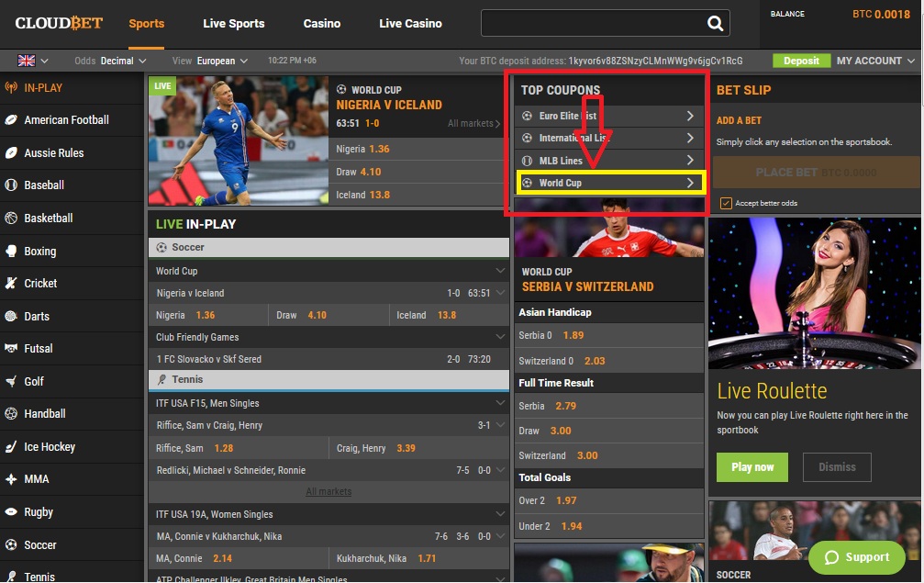Collapse the Club Friendly Games section
Screen dimensions: 924x583
(x=500, y=337)
